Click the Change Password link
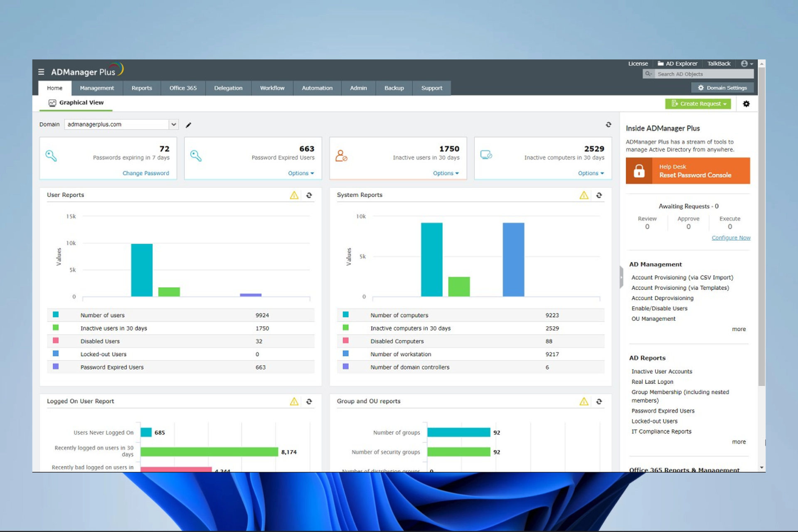 (x=146, y=173)
